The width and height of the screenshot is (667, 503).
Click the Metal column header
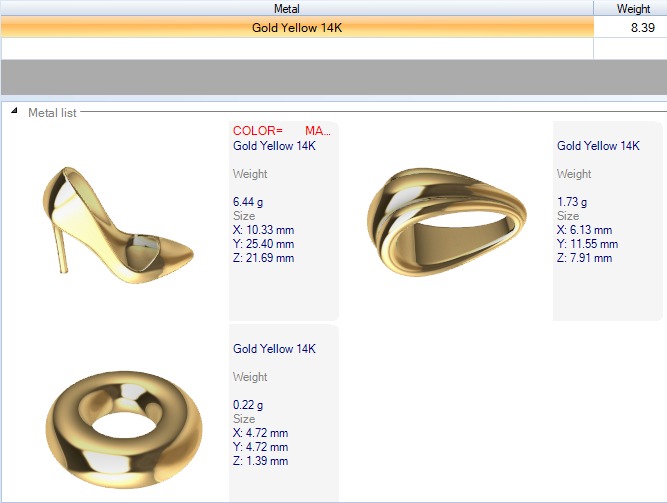click(297, 9)
